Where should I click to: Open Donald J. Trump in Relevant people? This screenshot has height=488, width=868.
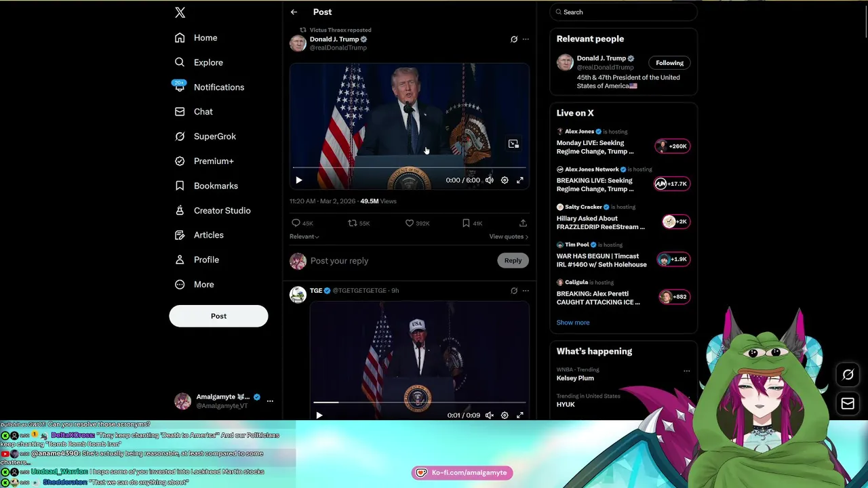click(x=601, y=58)
